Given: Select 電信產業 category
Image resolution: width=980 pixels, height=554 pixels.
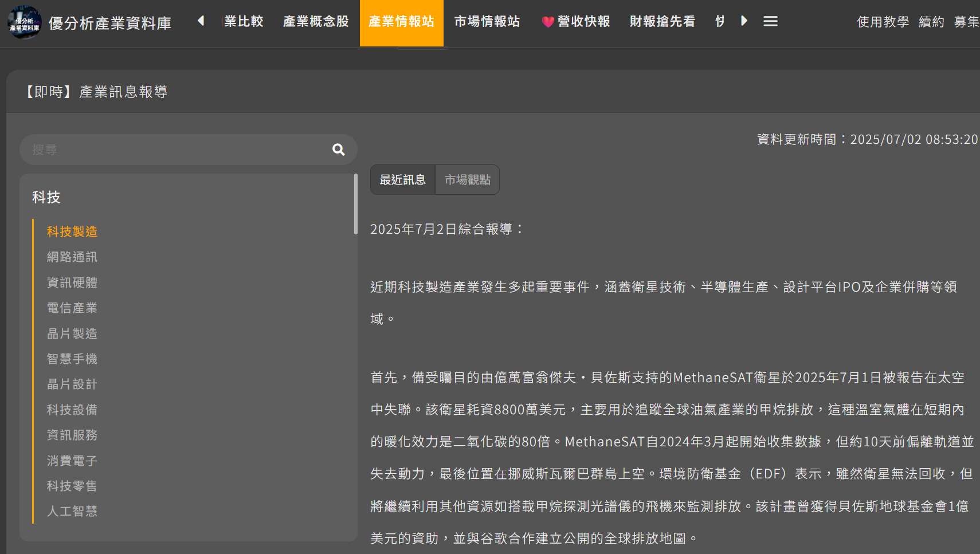Looking at the screenshot, I should 72,308.
